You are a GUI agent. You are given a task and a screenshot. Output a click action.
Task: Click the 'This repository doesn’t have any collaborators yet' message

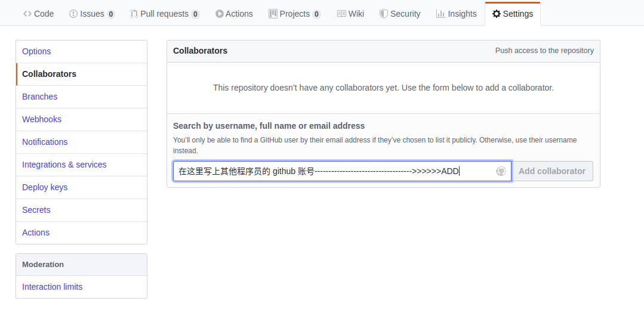click(x=383, y=88)
